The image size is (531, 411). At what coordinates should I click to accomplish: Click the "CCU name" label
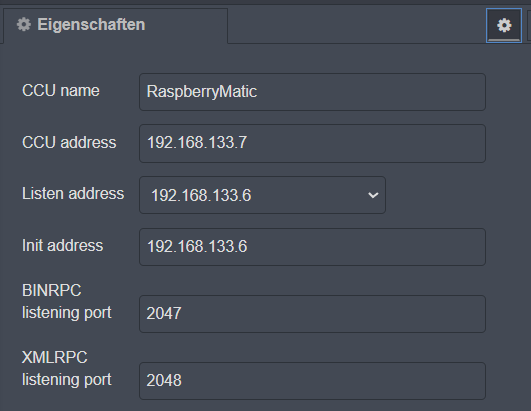pos(61,91)
